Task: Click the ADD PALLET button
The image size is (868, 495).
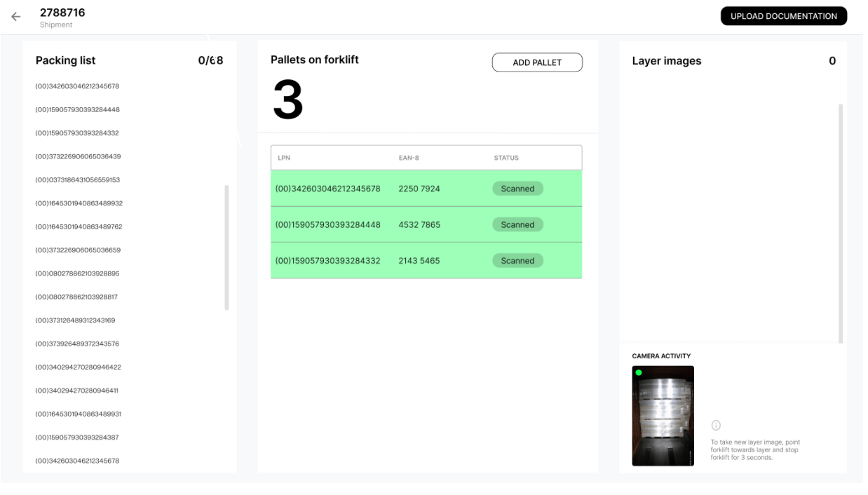Action: tap(537, 62)
